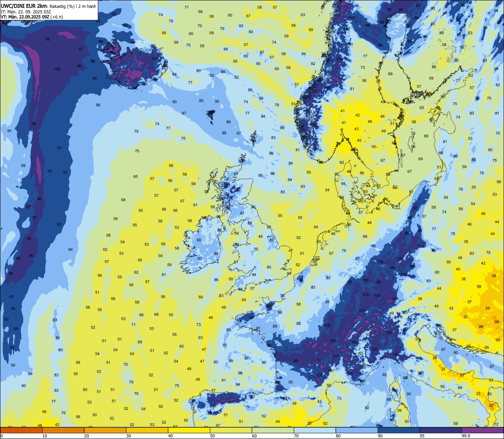The height and width of the screenshot is (439, 504).
Task: Click the "20" legend scale label
Action: [x=87, y=436]
